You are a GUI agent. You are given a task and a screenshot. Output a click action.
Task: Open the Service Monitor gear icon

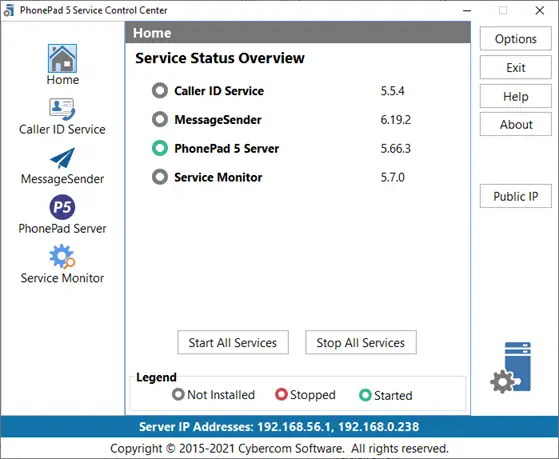62,256
